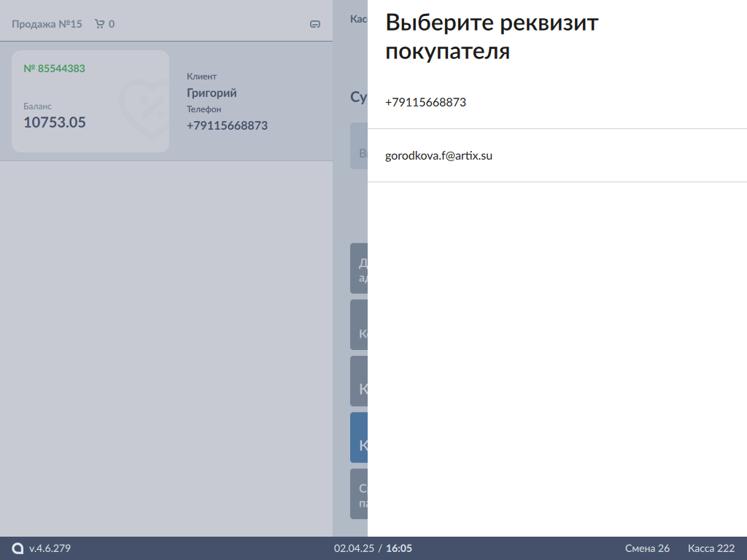Click the balance amount 10753.05
This screenshot has height=560, width=747.
55,122
